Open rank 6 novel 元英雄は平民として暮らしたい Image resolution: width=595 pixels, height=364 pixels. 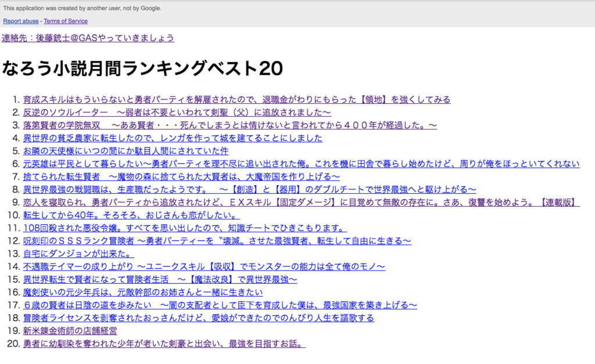[302, 164]
